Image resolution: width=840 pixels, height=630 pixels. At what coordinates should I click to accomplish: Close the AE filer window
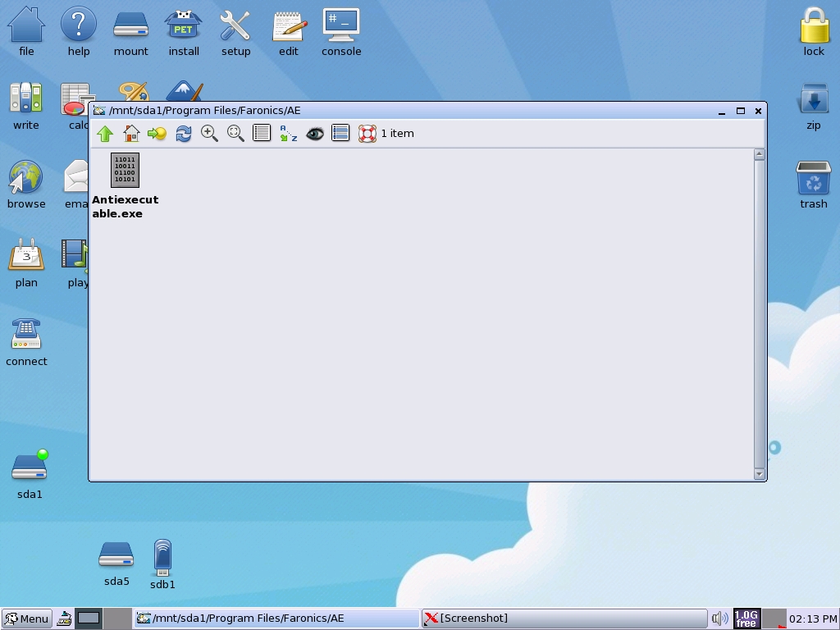(758, 111)
